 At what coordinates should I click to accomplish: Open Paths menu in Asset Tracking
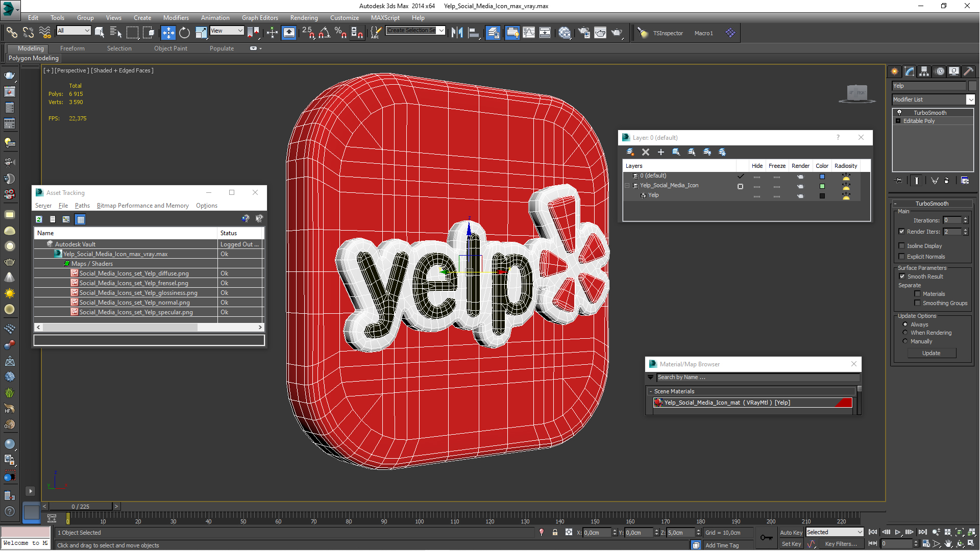click(82, 206)
